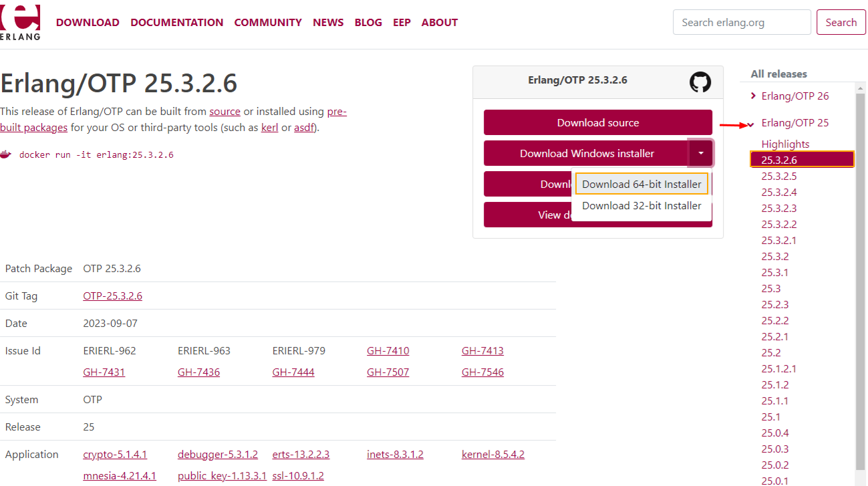The height and width of the screenshot is (486, 868).
Task: Click the Erlang logo icon
Action: pos(21,20)
